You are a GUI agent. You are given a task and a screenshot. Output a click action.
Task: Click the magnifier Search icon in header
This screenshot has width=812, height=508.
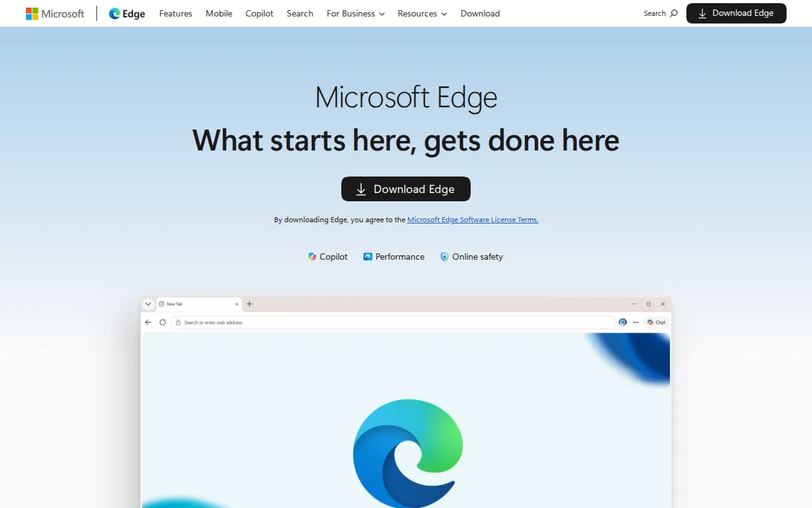pos(674,13)
